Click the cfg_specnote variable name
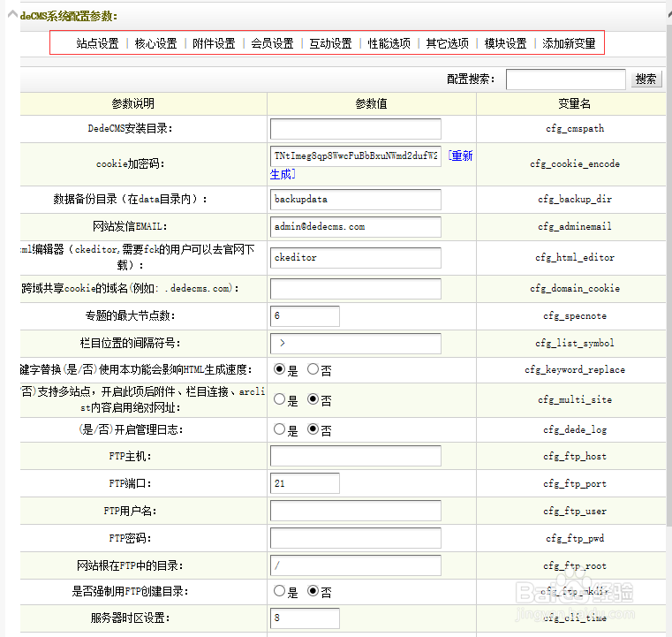The image size is (672, 637). 575,316
